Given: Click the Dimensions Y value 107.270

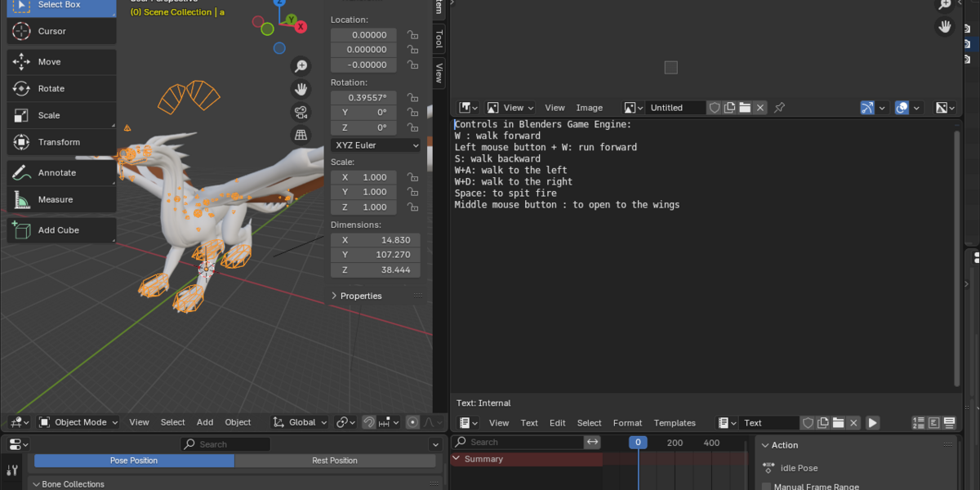Looking at the screenshot, I should 376,255.
